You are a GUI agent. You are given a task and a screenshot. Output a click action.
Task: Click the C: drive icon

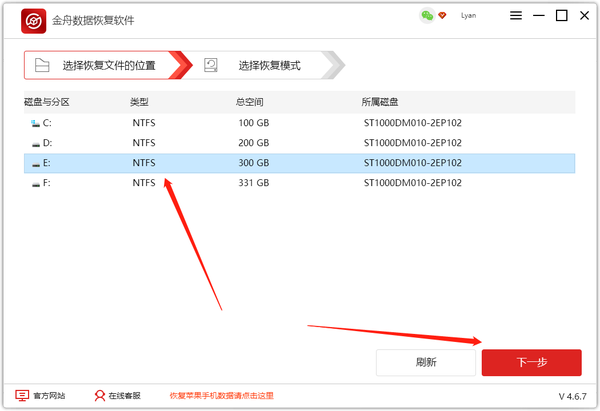(x=36, y=123)
